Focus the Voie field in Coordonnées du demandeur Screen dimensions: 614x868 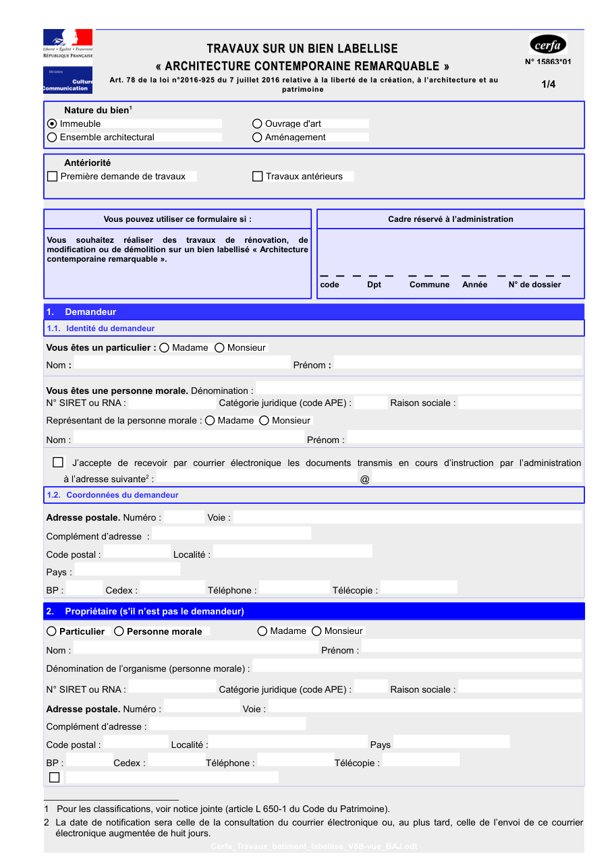point(408,517)
